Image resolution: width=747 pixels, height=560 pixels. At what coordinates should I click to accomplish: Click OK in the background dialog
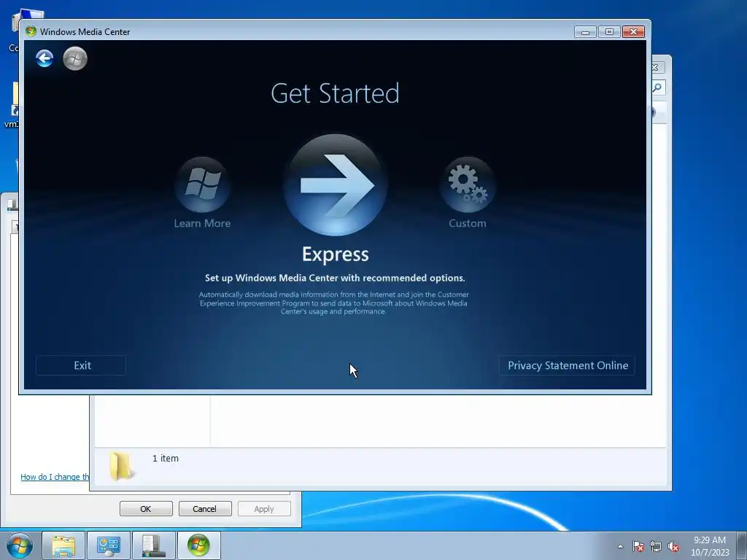pos(146,508)
